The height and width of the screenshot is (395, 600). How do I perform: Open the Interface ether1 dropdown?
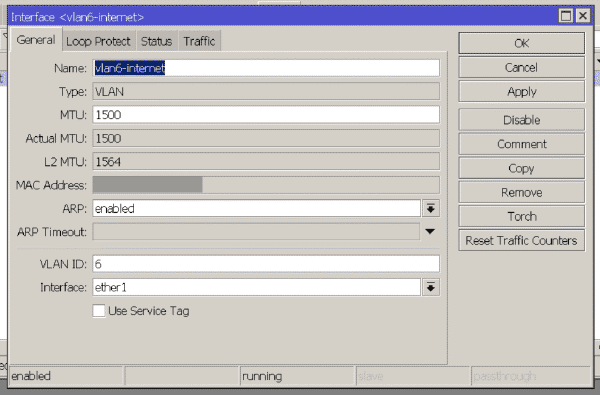pos(431,287)
